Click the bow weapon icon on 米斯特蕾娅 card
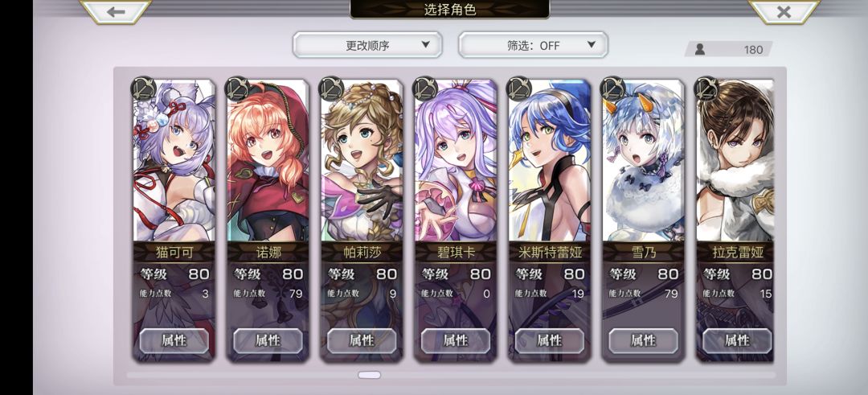Screen dimensions: 868x395 (x=519, y=88)
